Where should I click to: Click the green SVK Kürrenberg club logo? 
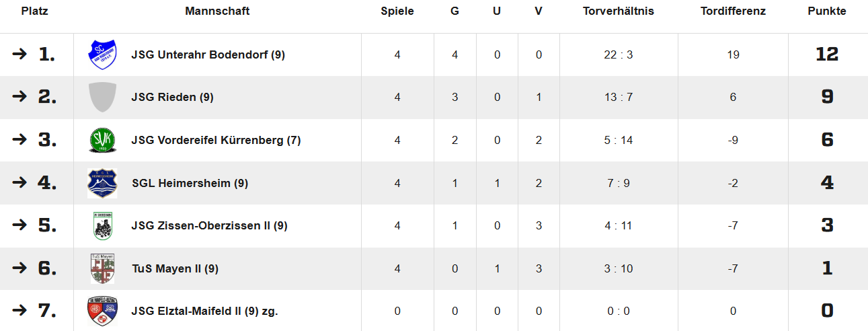coord(103,140)
